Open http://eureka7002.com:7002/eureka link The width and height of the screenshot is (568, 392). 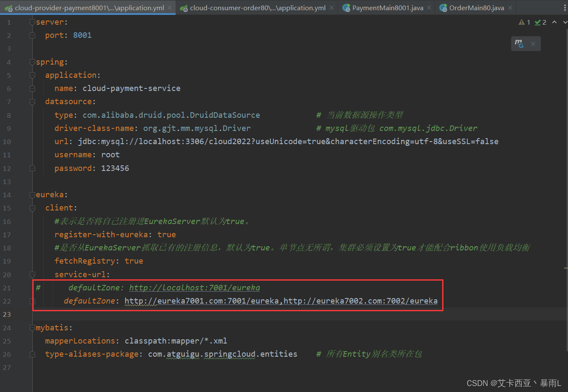[361, 301]
